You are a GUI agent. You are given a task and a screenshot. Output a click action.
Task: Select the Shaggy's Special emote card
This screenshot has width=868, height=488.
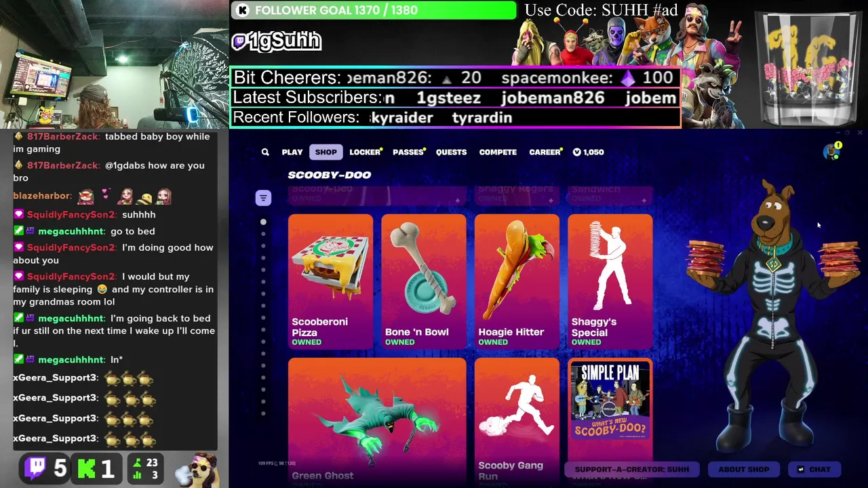610,281
